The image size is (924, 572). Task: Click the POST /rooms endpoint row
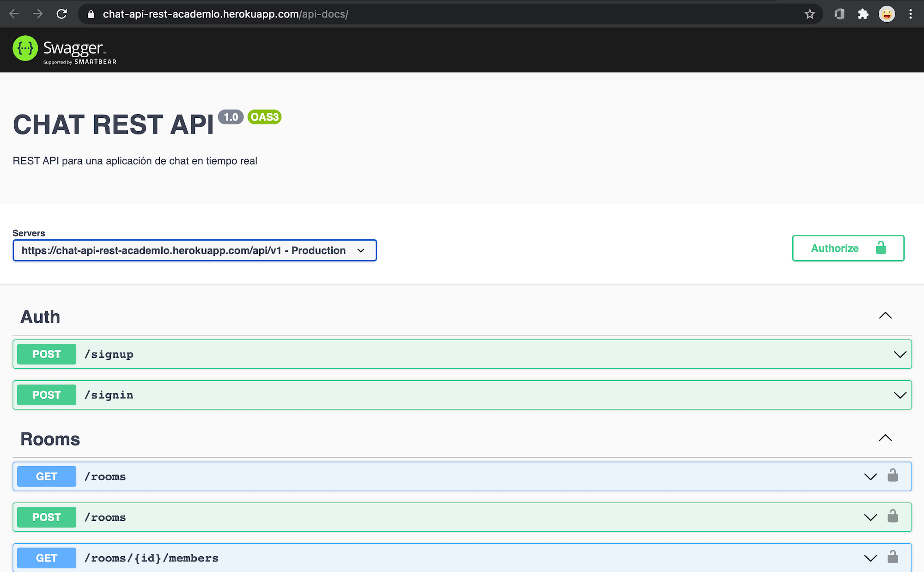(x=462, y=517)
